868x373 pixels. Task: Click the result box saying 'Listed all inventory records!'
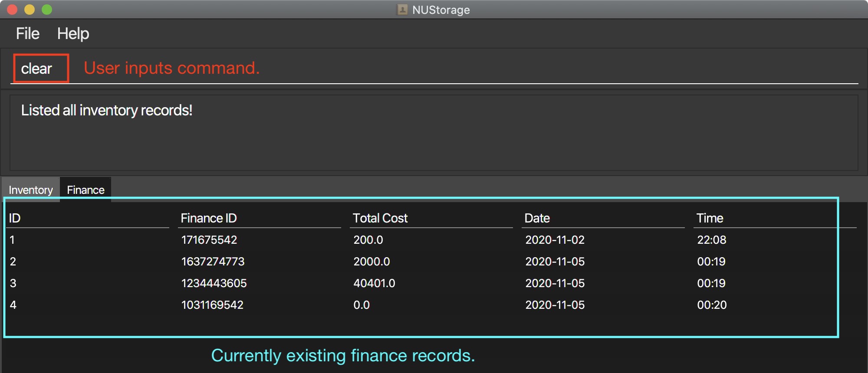pos(434,133)
